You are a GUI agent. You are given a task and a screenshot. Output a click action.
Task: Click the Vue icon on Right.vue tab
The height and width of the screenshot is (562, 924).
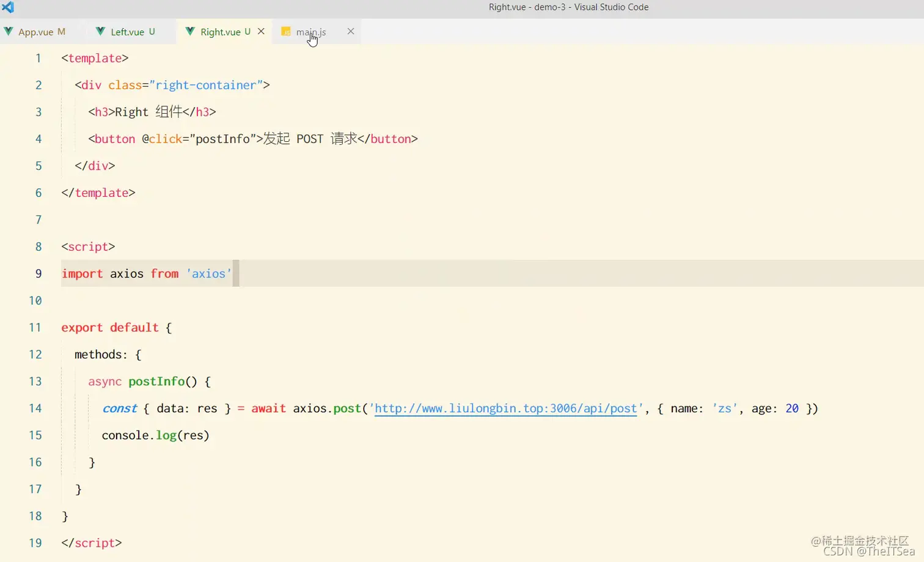pos(190,31)
